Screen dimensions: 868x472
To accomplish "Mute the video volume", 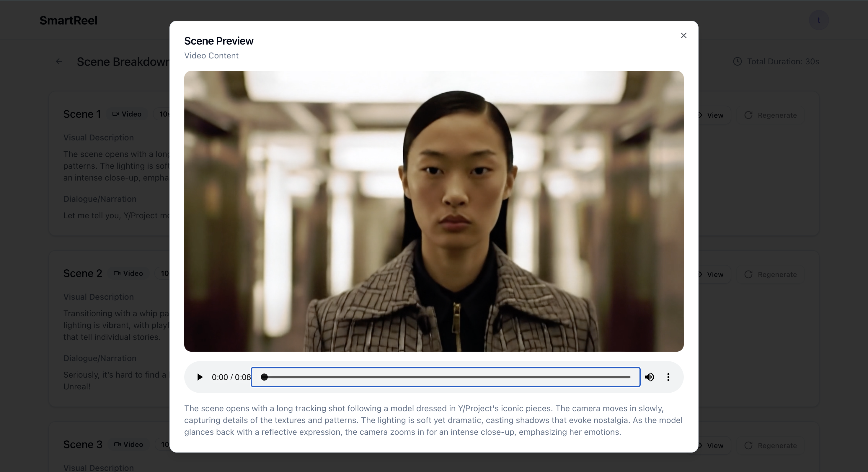I will 649,377.
